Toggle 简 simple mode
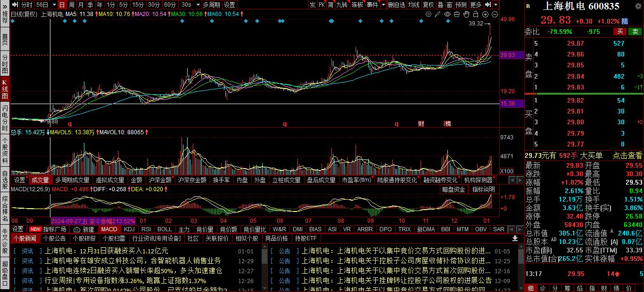Screen dimensions: 644x292 tap(330, 4)
